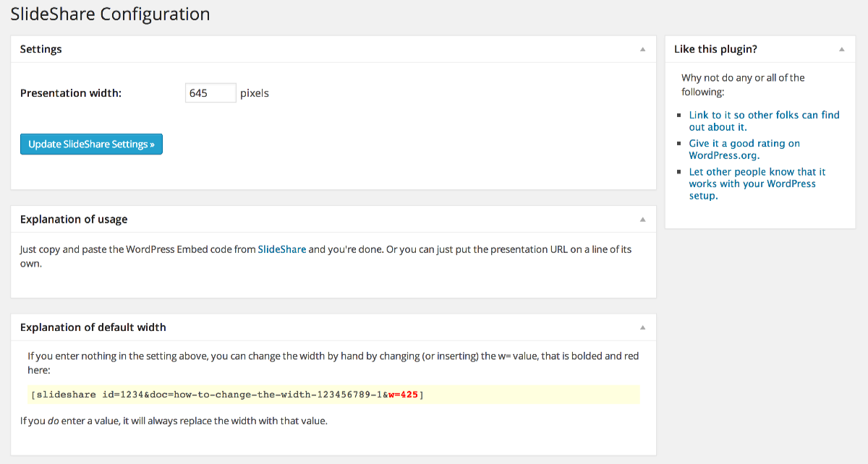Viewport: 868px width, 464px height.
Task: Collapse the Like this plugin? panel arrow
Action: [842, 49]
